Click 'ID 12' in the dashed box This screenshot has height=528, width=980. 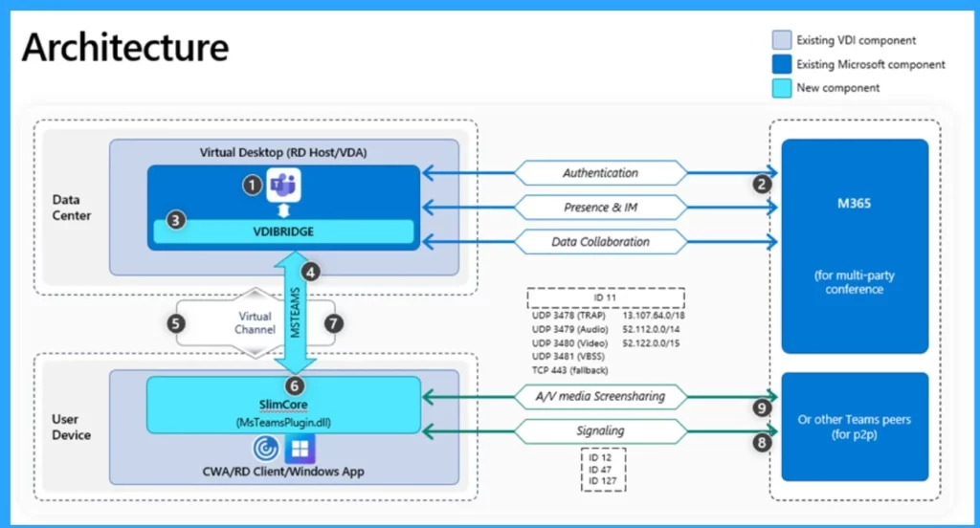(x=600, y=457)
